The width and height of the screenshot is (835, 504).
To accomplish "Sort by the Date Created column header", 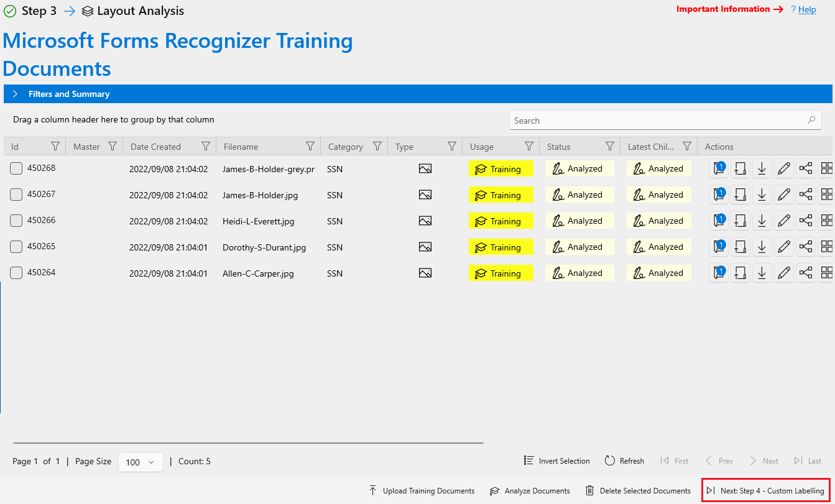I will 155,147.
